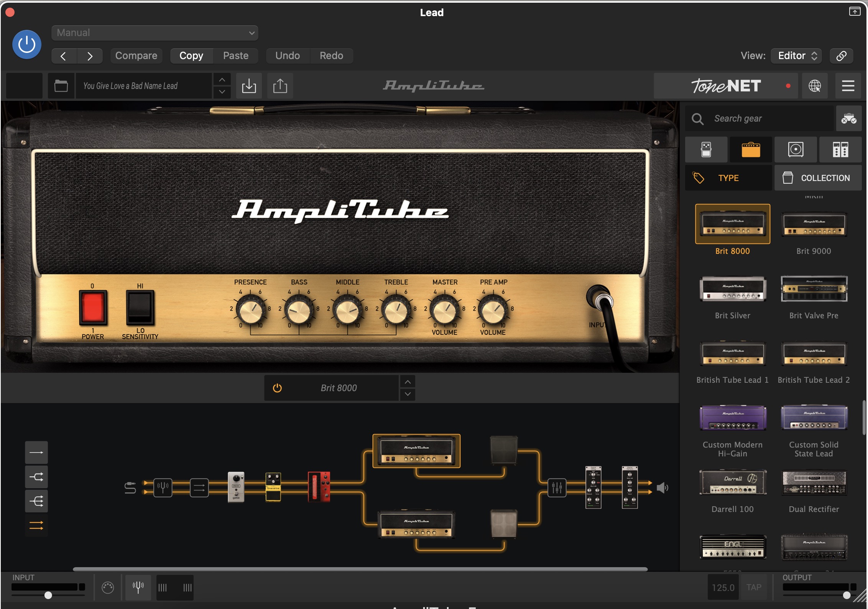Image resolution: width=868 pixels, height=609 pixels.
Task: Open the Custom Shop cart icon
Action: (x=848, y=119)
